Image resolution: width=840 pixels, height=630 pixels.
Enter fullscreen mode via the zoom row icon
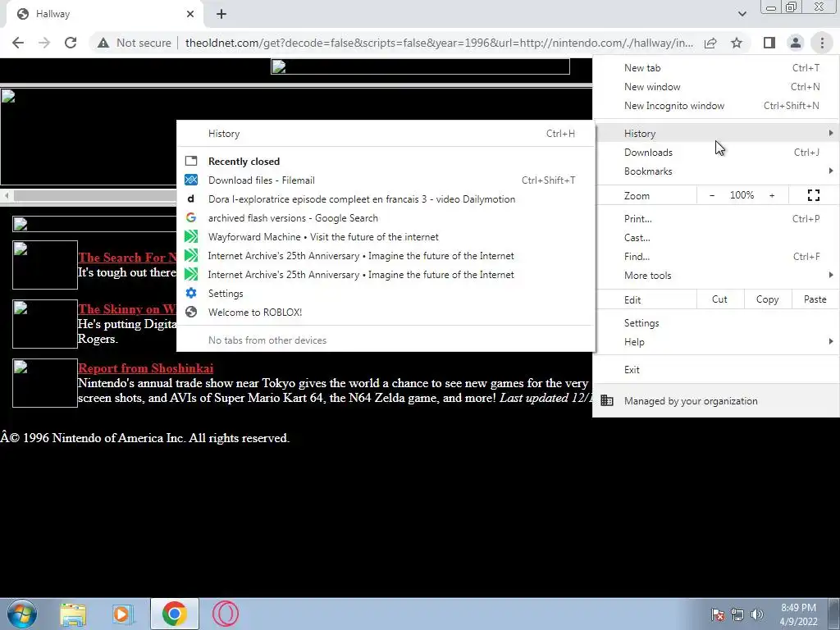pos(813,195)
